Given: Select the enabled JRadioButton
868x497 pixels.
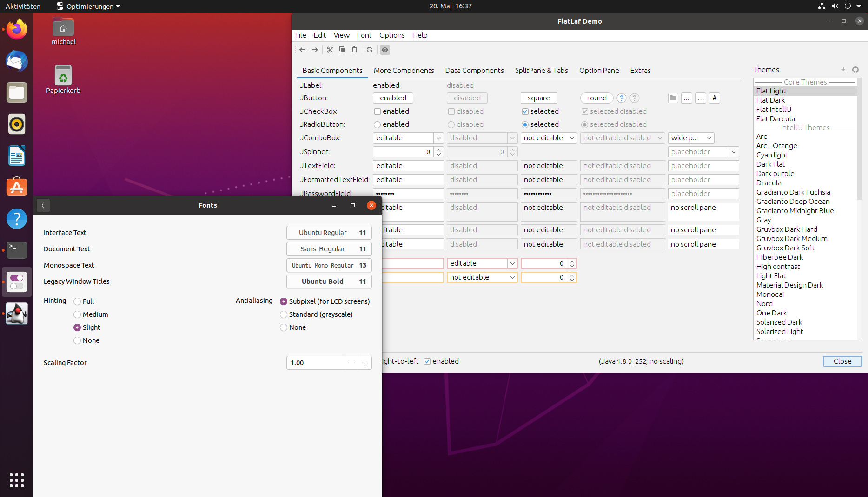Looking at the screenshot, I should click(x=377, y=124).
